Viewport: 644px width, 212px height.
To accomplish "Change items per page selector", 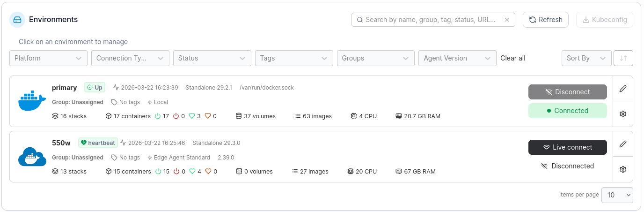I will pos(617,195).
